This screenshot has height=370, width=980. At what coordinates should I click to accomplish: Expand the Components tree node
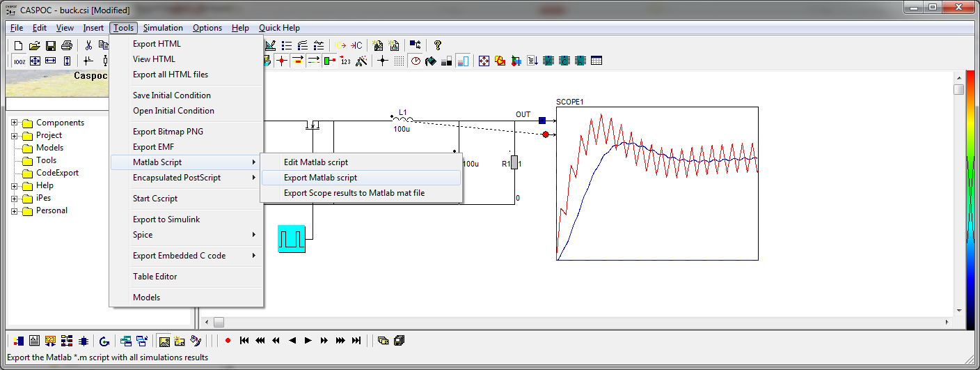point(14,123)
